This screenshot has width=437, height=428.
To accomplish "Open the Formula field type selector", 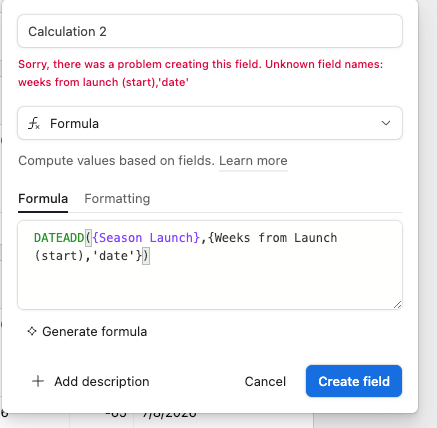I will [210, 123].
